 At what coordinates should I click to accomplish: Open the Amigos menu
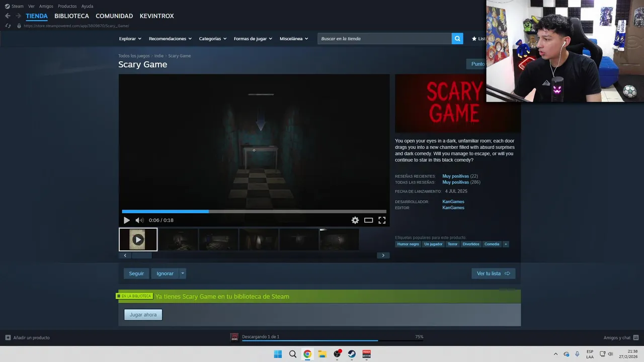46,6
